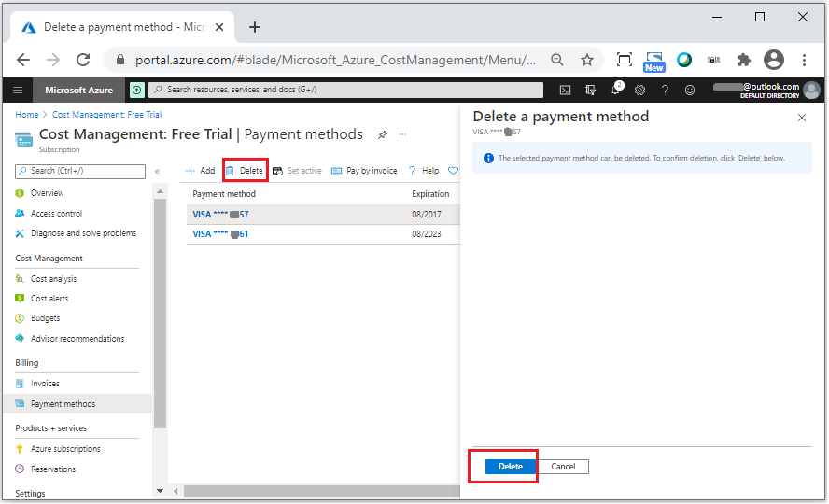Click the Home breadcrumb link
This screenshot has width=829, height=504.
pos(27,115)
